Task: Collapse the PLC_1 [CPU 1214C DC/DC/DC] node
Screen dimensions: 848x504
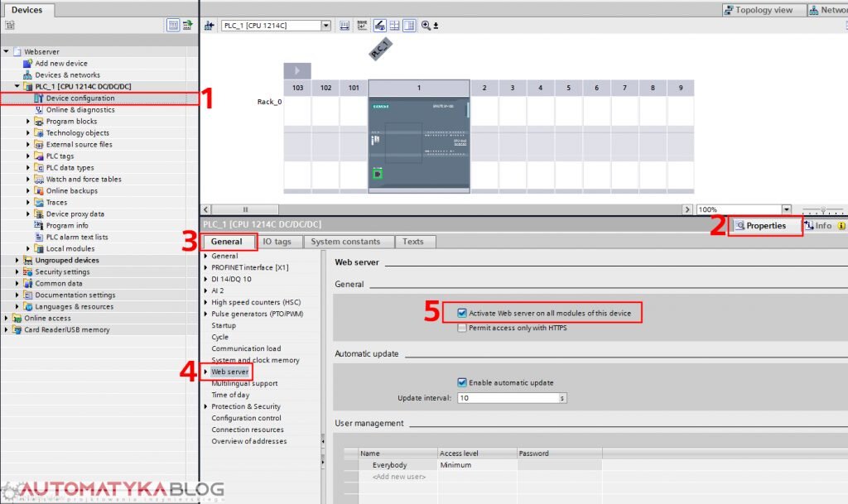Action: point(17,86)
